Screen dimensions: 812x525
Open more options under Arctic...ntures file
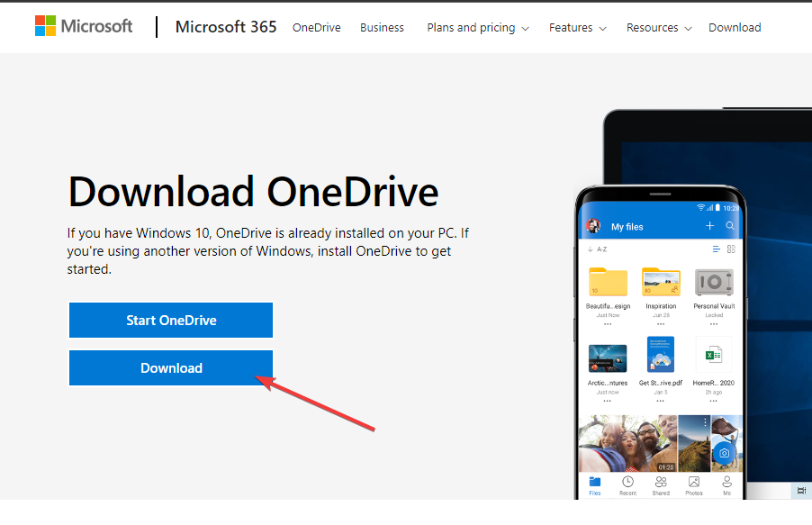point(607,401)
